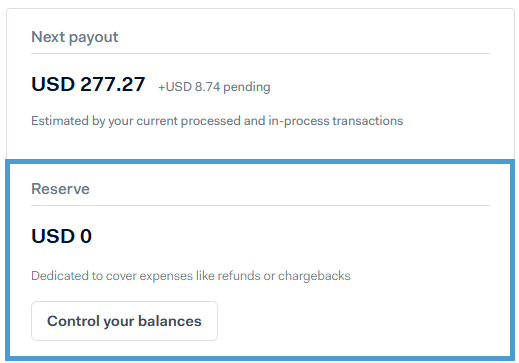Click the word chargebacks in Reserve description
The width and height of the screenshot is (519, 363).
coord(314,276)
